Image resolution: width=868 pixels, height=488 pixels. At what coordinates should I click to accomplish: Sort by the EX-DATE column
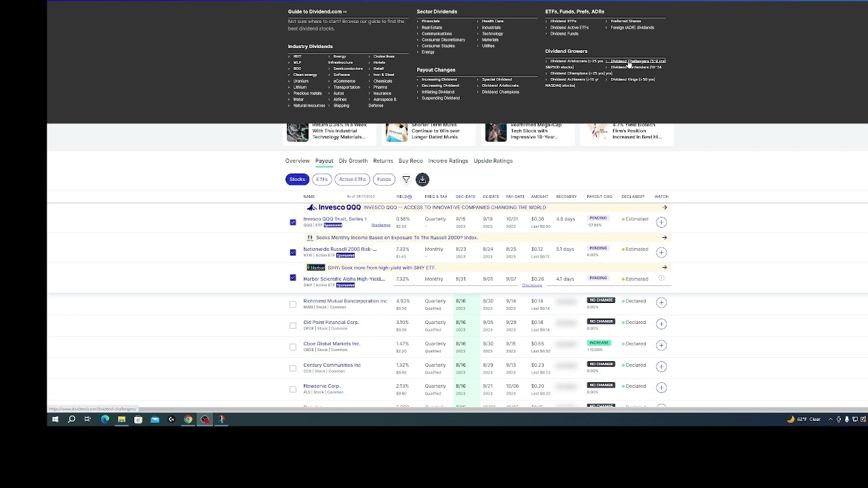[490, 197]
